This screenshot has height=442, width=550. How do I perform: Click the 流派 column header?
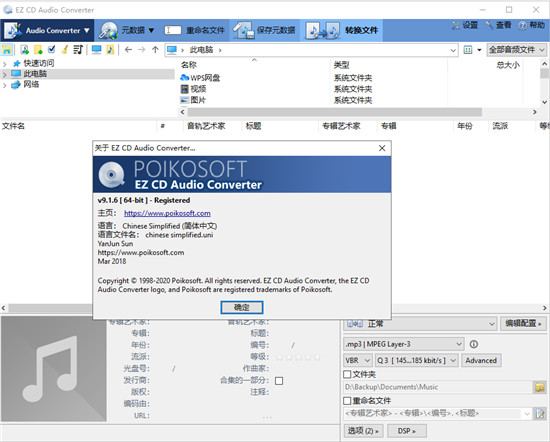(500, 126)
